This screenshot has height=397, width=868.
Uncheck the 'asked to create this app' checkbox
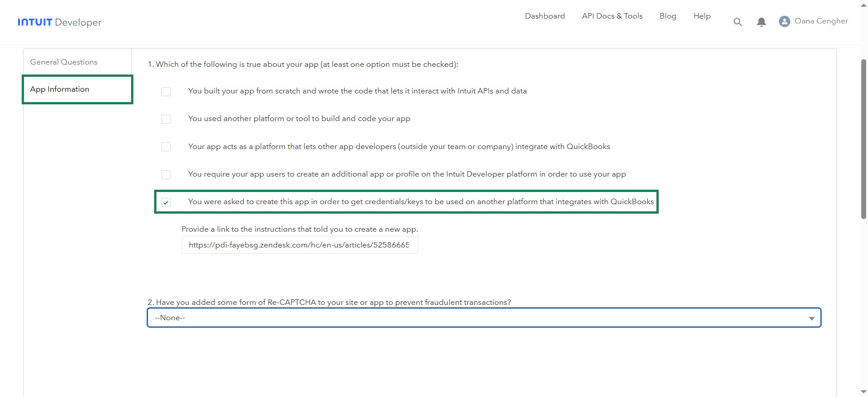pyautogui.click(x=166, y=202)
